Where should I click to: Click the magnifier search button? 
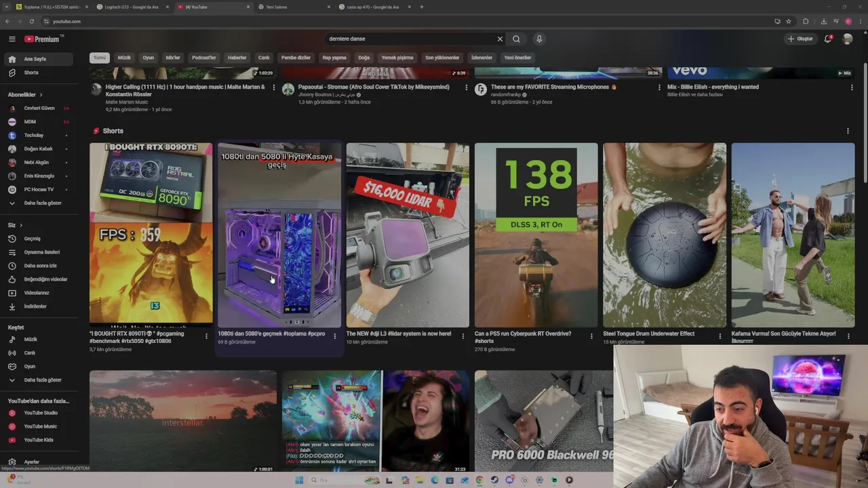click(516, 39)
